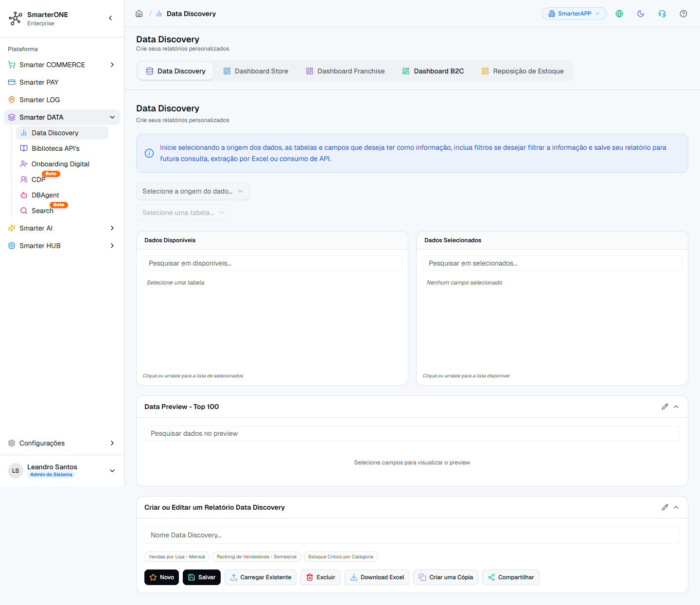700x605 pixels.
Task: Open the 'Selecione uma tabela' dropdown
Action: [184, 213]
